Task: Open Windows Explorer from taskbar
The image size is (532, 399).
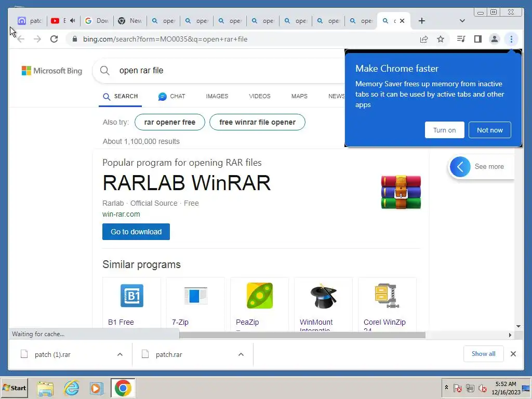Action: tap(45, 388)
